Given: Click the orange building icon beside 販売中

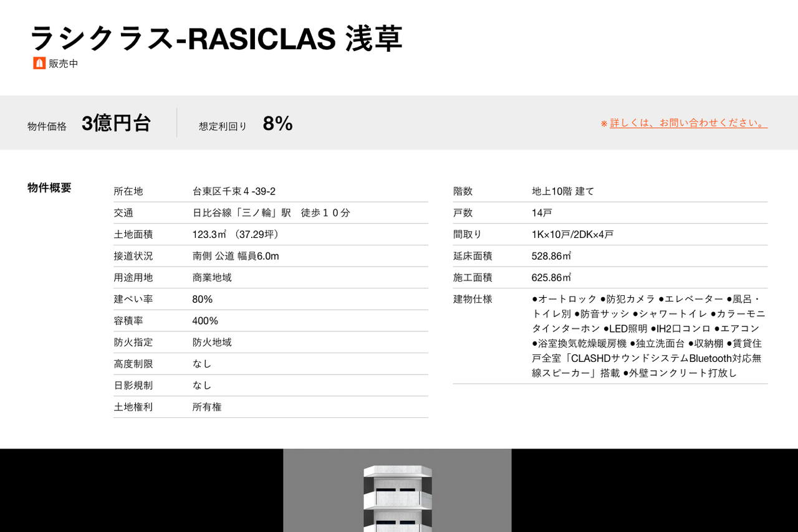Looking at the screenshot, I should [39, 64].
